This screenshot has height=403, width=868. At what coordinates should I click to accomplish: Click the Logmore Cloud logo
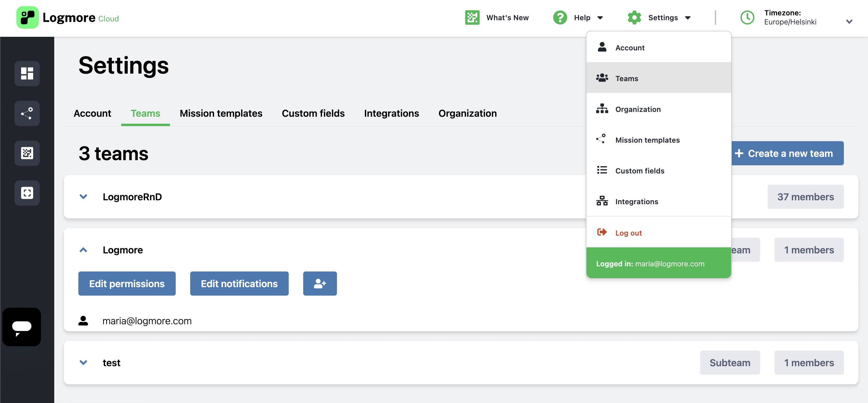pos(68,17)
